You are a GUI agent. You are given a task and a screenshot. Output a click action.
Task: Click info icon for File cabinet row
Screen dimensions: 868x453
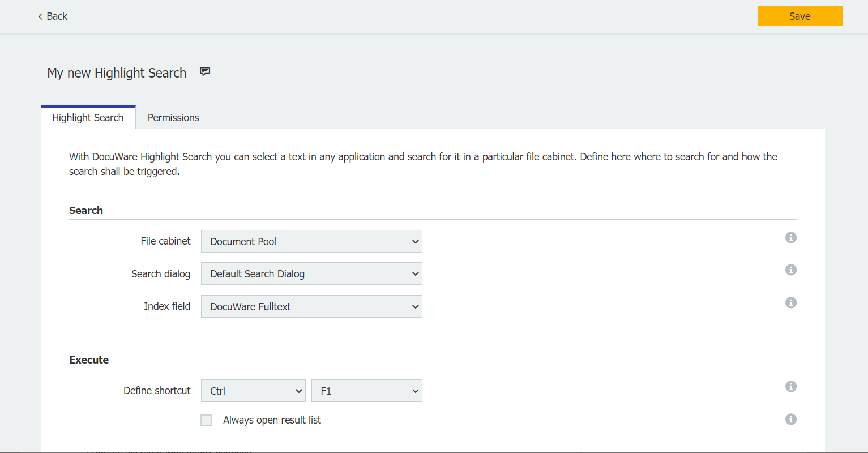[791, 238]
